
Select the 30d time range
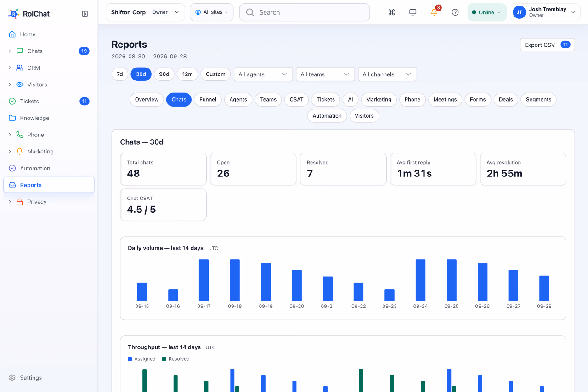pyautogui.click(x=141, y=74)
